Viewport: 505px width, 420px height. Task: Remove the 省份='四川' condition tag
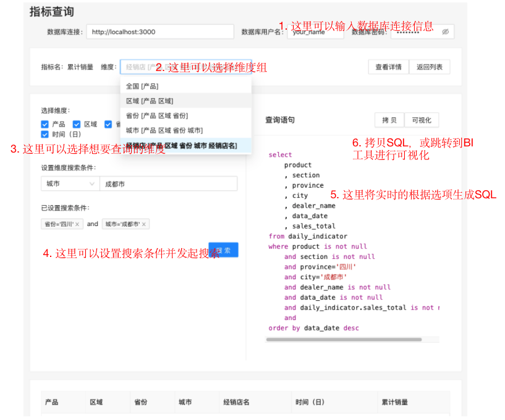(77, 224)
